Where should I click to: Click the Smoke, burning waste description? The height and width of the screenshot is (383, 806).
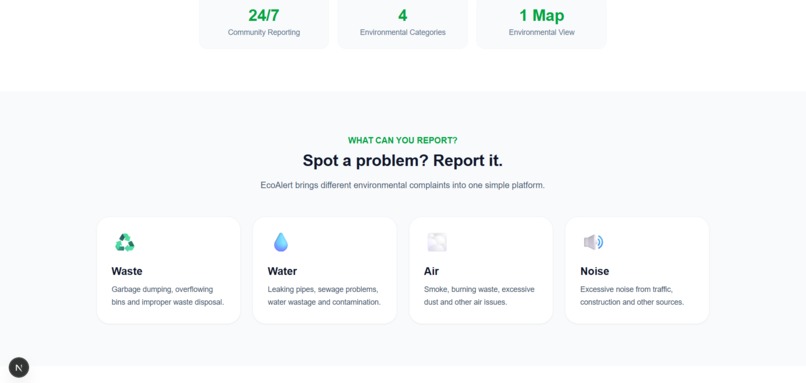point(479,296)
